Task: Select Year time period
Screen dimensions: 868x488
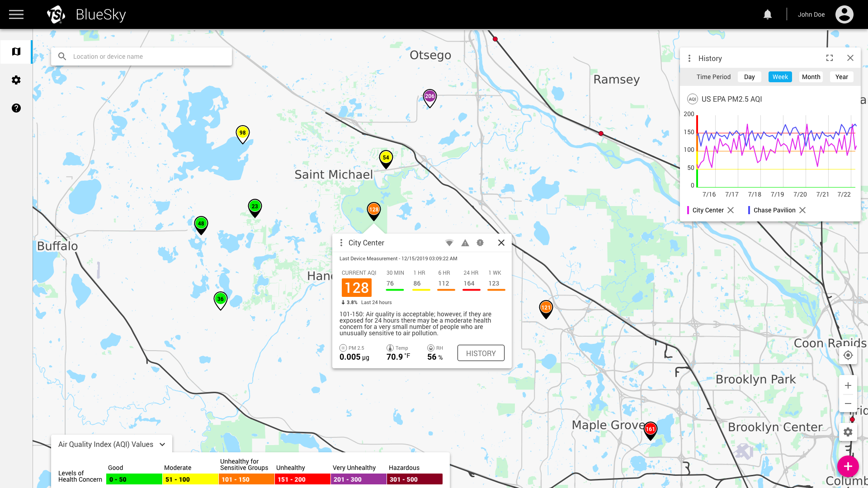Action: pos(841,77)
